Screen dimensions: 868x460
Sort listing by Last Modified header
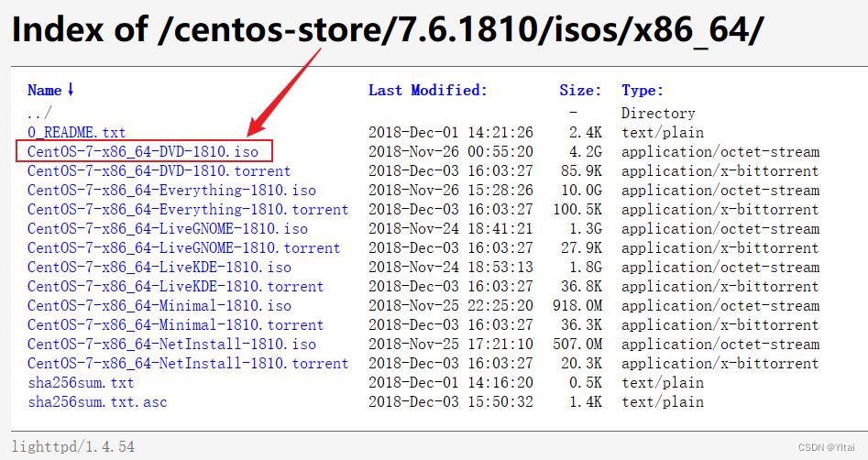point(428,90)
